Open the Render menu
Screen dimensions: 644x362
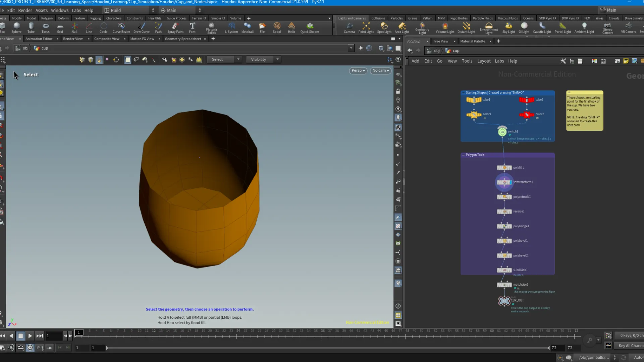click(25, 10)
